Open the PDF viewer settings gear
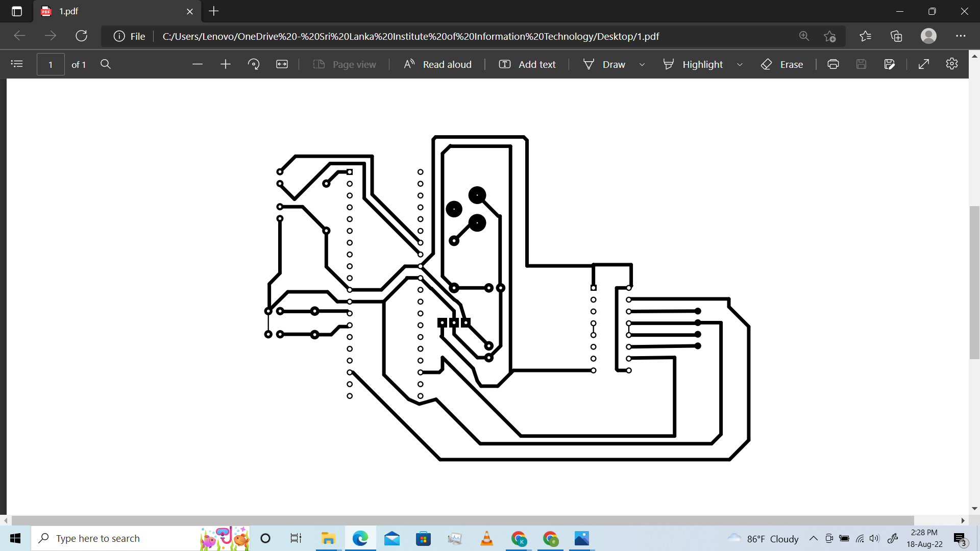 (x=952, y=64)
